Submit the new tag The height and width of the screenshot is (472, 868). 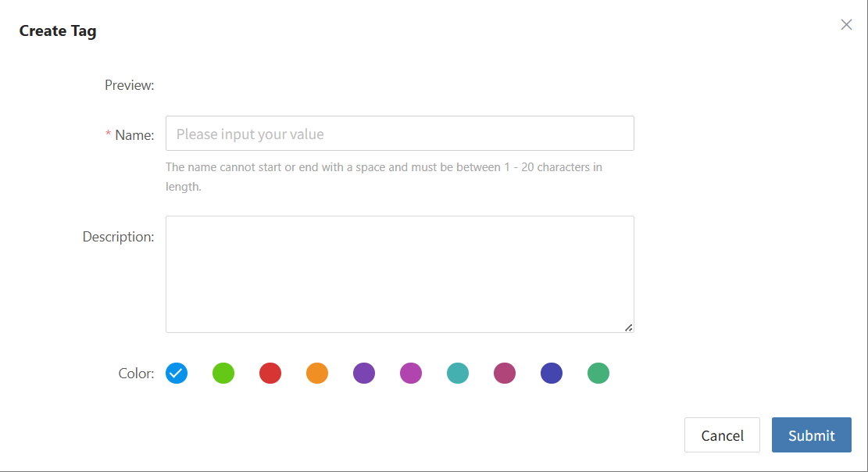point(812,435)
